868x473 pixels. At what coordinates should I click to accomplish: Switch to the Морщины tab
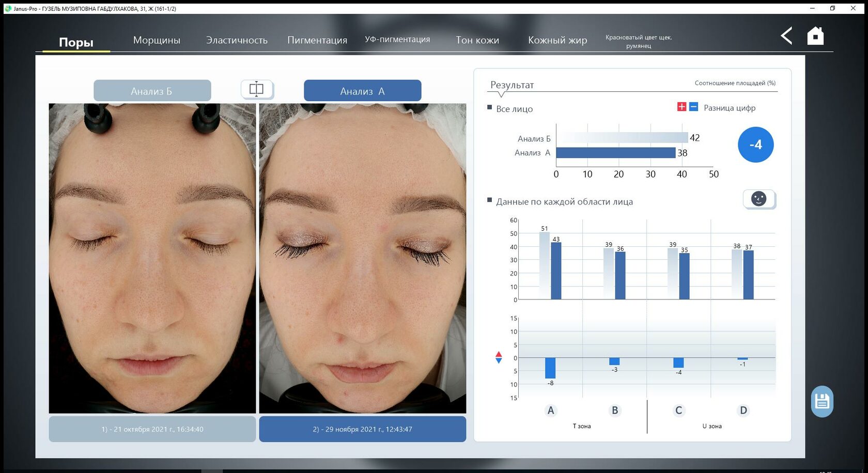(x=157, y=40)
